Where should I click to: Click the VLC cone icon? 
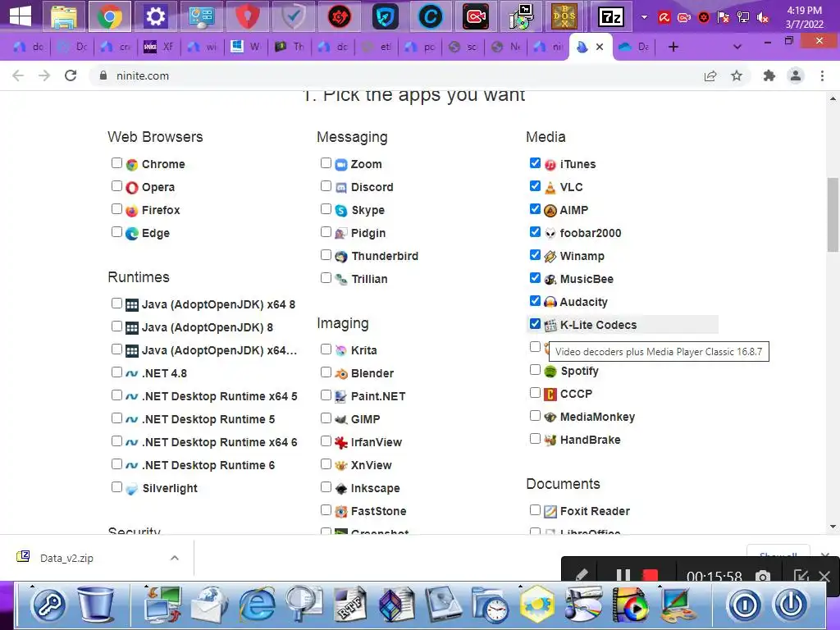tap(550, 188)
